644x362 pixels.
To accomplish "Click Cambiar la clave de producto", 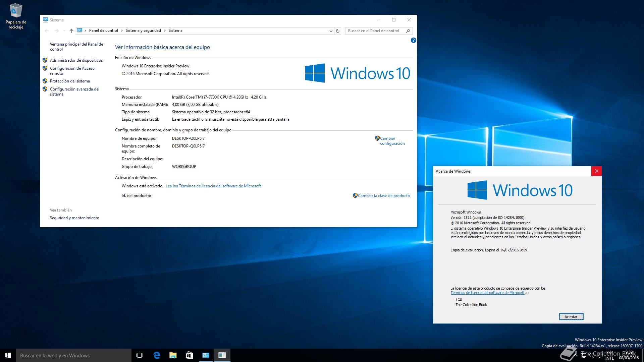I will pyautogui.click(x=384, y=196).
